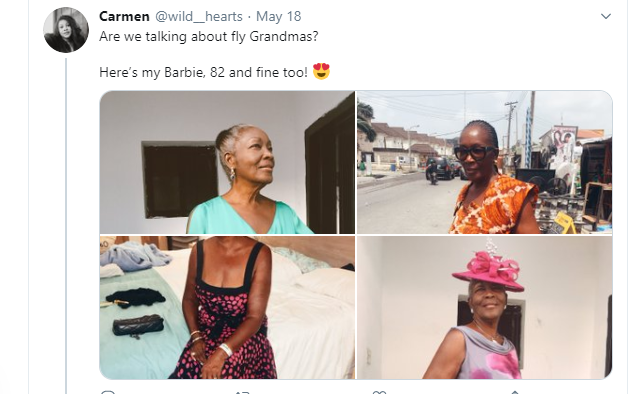Open the photo with the pink polka dot dress
The height and width of the screenshot is (394, 639).
[x=227, y=308]
